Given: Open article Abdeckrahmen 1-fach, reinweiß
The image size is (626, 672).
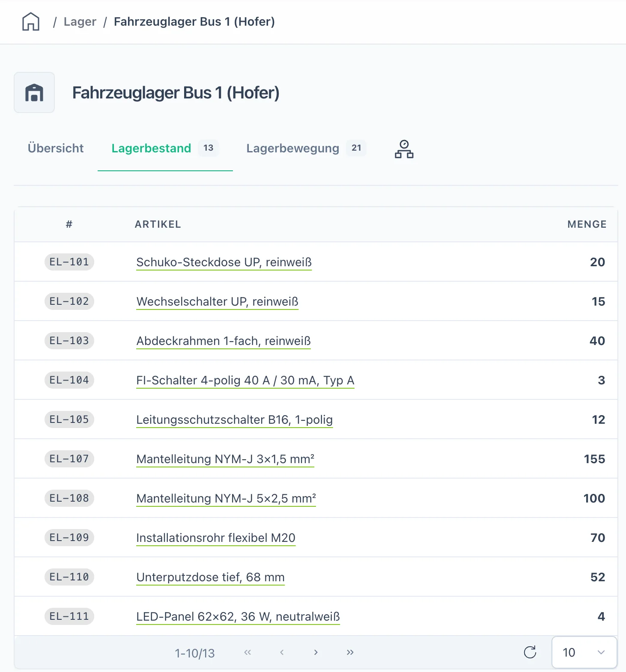Looking at the screenshot, I should (224, 341).
